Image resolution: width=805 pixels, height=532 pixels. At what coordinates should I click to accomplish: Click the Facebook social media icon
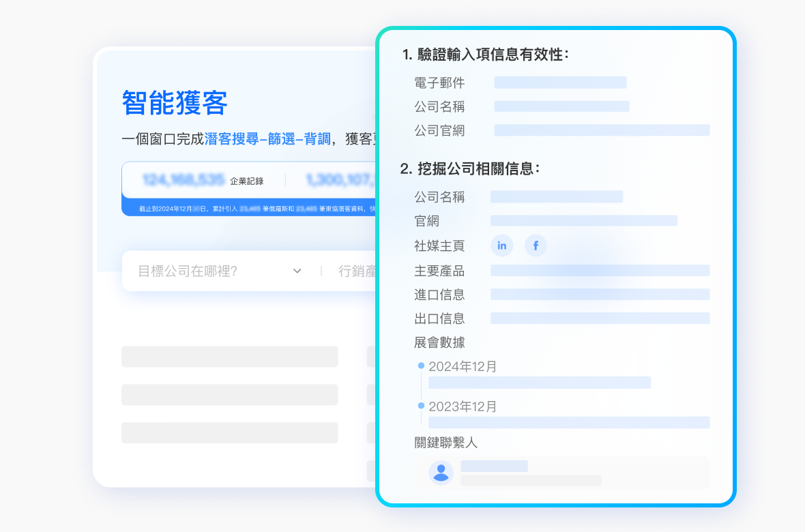(x=536, y=246)
